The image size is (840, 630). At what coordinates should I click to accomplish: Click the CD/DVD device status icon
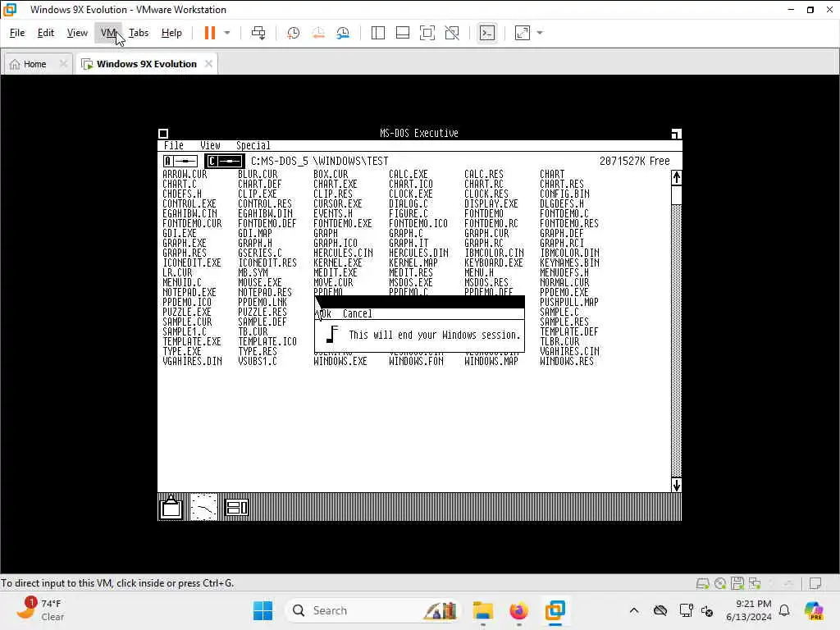pos(720,583)
